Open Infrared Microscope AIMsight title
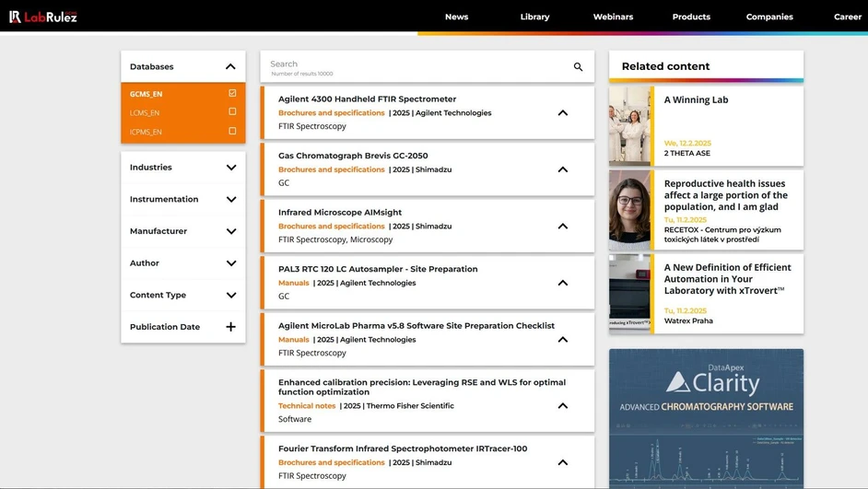The height and width of the screenshot is (489, 868). pos(340,213)
